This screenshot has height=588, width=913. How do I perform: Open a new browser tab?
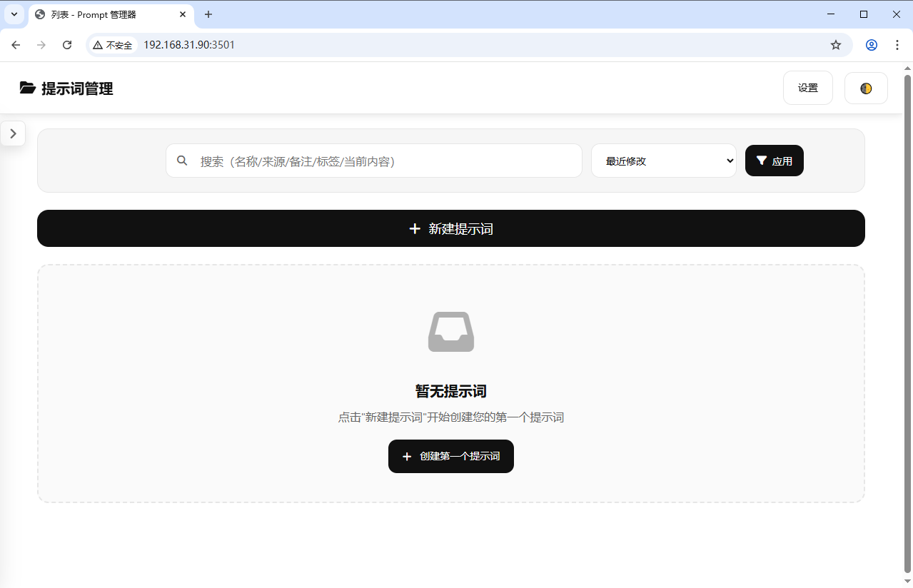[x=208, y=14]
